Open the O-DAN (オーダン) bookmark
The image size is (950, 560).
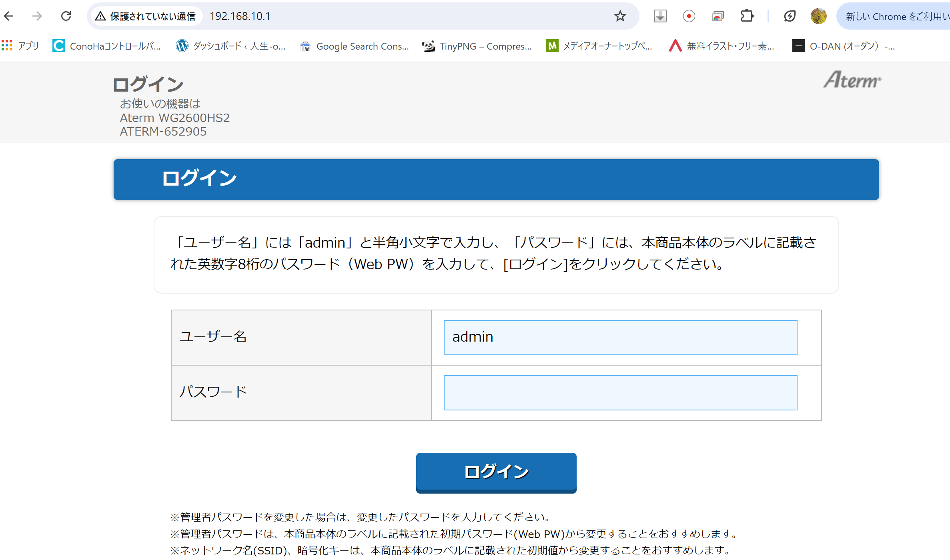tap(844, 46)
